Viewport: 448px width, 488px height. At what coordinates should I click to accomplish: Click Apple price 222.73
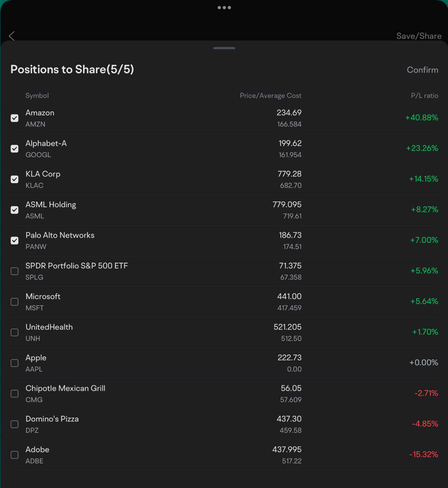tap(290, 358)
